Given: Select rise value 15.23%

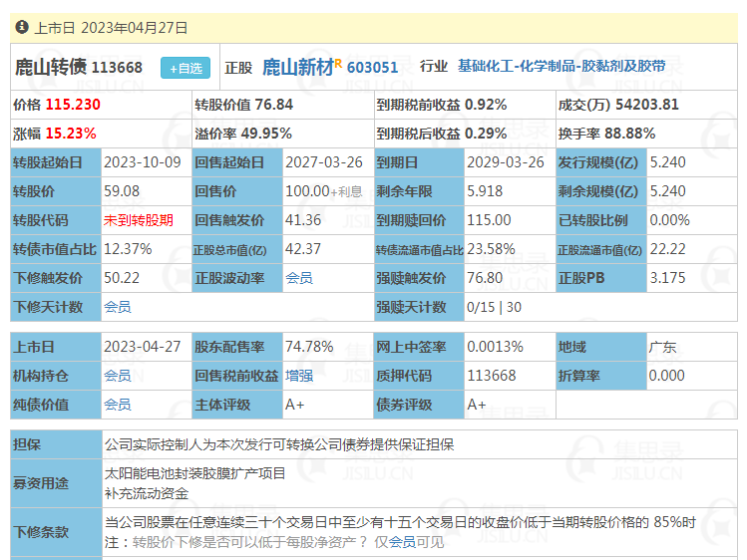Looking at the screenshot, I should tap(71, 134).
